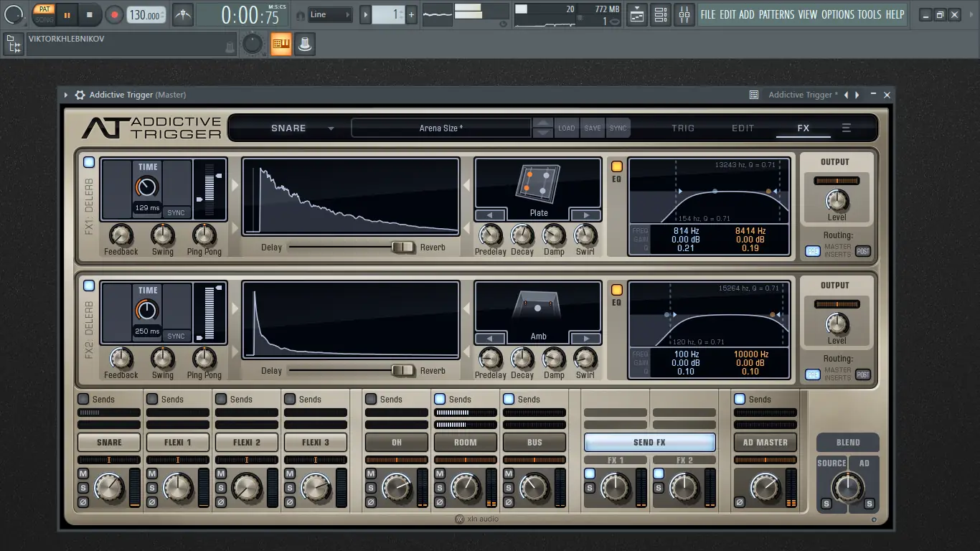Open the FL Studio mixer icon
Screen dimensions: 980x551
[684, 14]
